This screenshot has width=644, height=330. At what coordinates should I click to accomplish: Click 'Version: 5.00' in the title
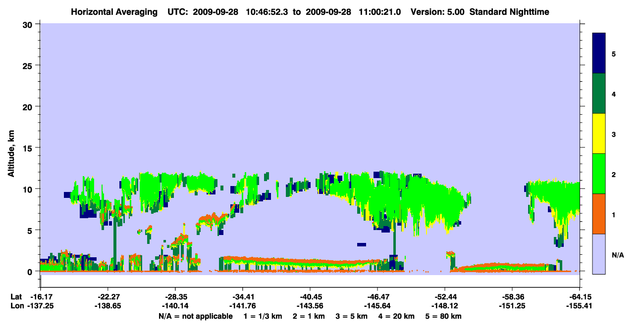[437, 11]
